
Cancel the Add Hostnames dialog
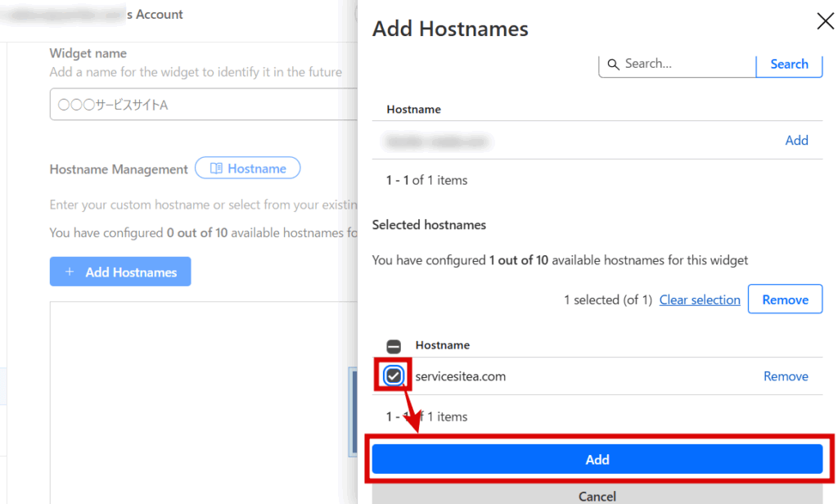pyautogui.click(x=597, y=496)
